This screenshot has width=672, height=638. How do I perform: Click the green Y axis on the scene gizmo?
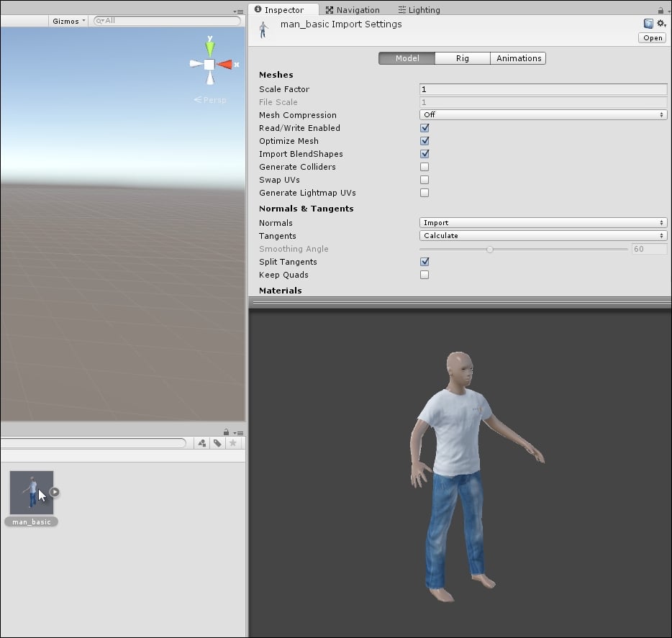(209, 47)
